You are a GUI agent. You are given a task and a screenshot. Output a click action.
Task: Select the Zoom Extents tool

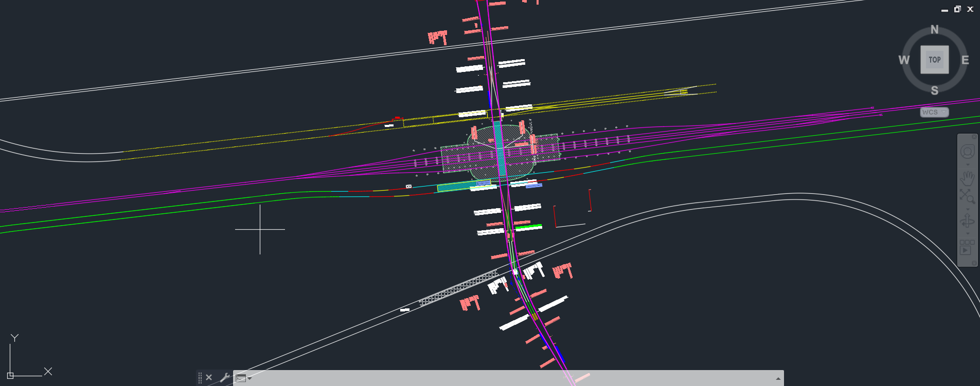point(967,196)
